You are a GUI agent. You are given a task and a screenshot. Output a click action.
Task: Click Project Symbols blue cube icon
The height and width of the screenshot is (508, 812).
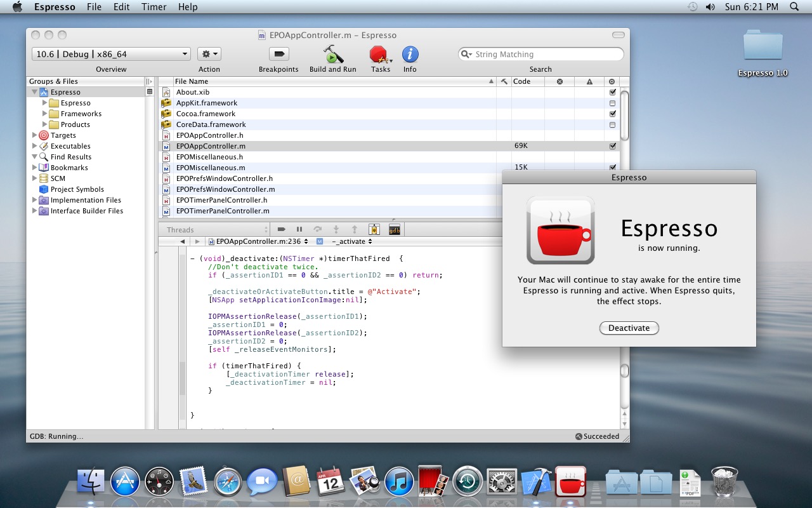click(x=44, y=189)
